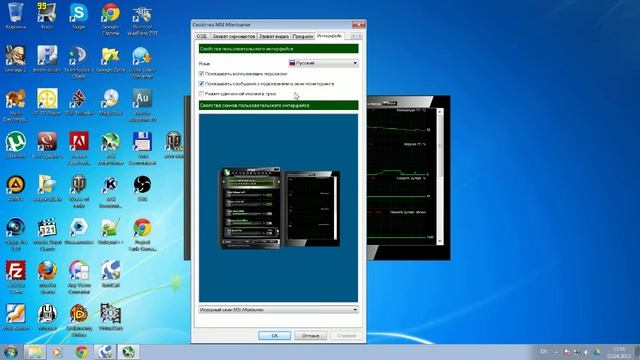
Task: Open the Google Drive folder shortcut
Action: coord(110,59)
